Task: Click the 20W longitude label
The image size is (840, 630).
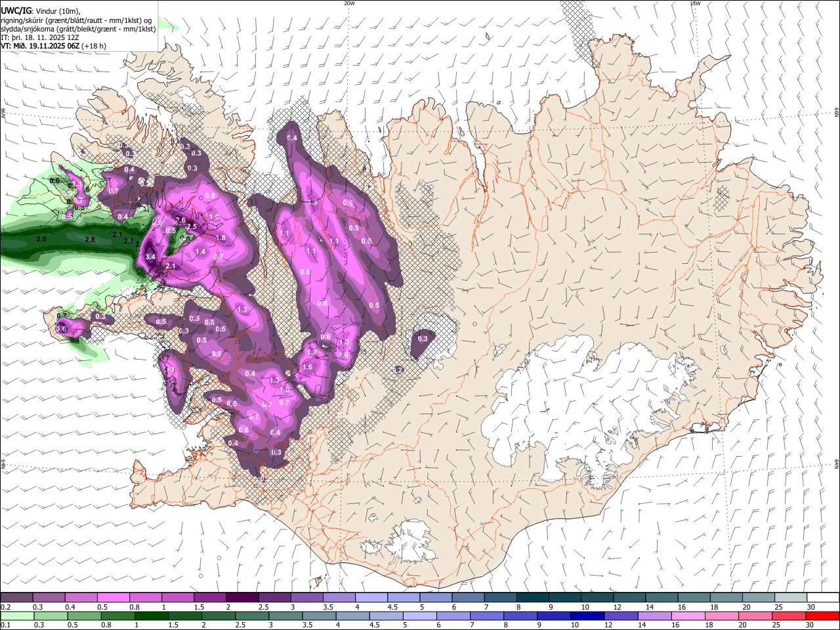Action: pyautogui.click(x=349, y=3)
